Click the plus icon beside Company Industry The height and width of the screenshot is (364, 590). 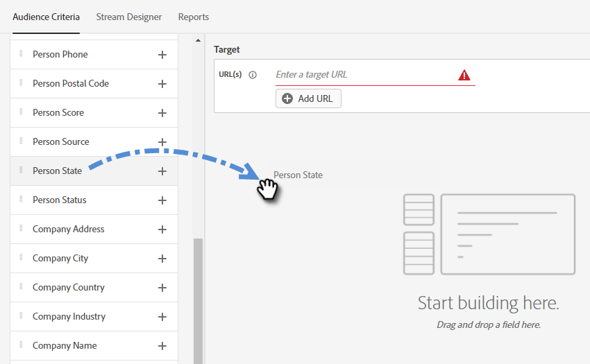pos(162,317)
